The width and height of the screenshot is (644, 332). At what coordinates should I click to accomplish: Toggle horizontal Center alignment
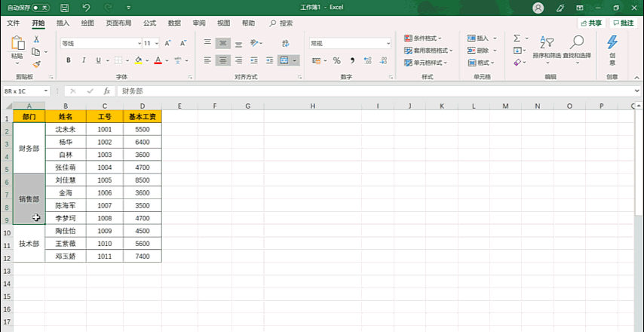[x=223, y=60]
